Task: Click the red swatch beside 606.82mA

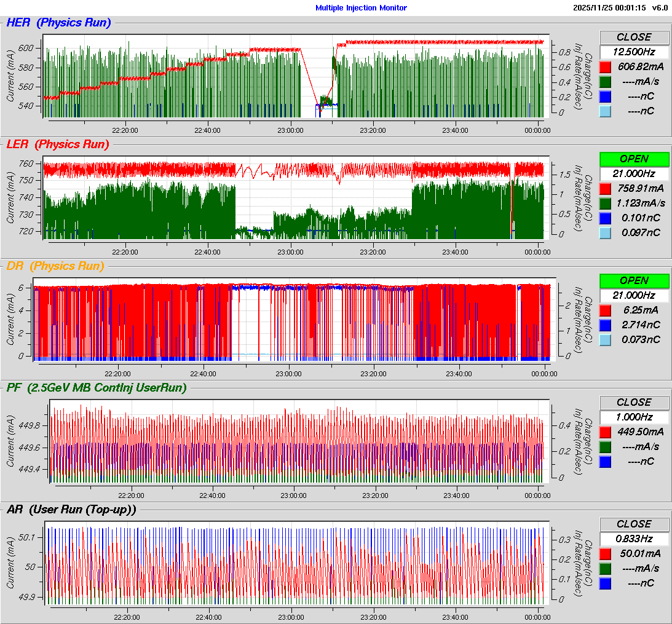Action: coord(606,67)
